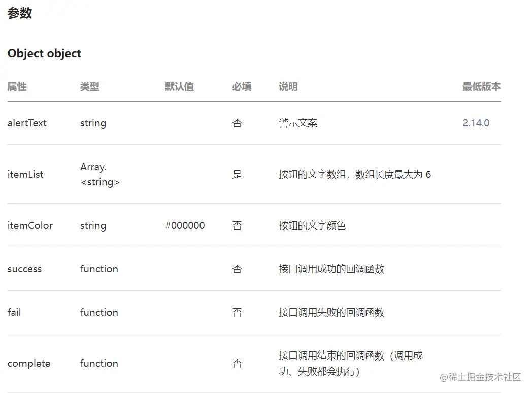Viewport: 532px width, 393px height.
Task: Click the '接口调用失败的回调函数' description
Action: [331, 312]
